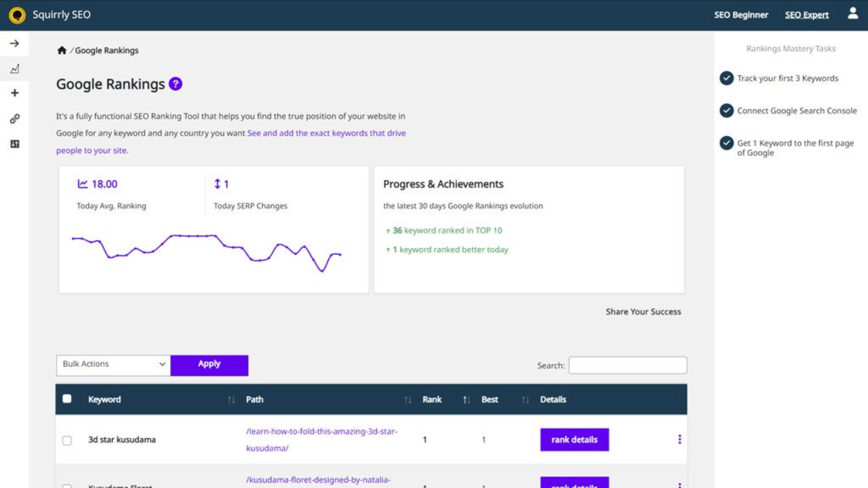Click checkmark icon for Connect Google Search Console
This screenshot has height=488, width=868.
pos(726,110)
